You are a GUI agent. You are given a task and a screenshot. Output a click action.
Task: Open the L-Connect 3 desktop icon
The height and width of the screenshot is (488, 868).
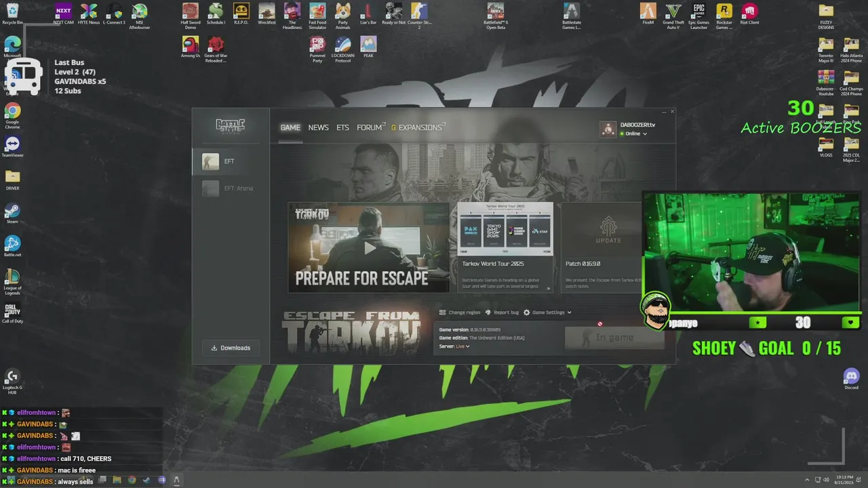[114, 14]
